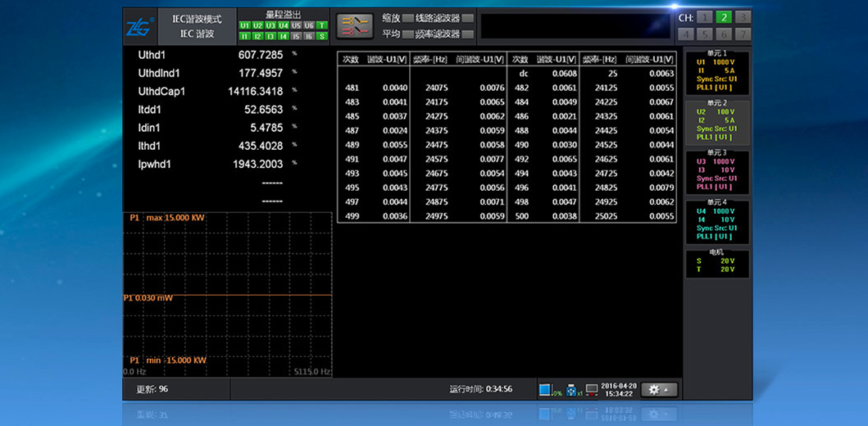This screenshot has height=426, width=868.
Task: Switch to channel 1 tab
Action: (x=706, y=17)
